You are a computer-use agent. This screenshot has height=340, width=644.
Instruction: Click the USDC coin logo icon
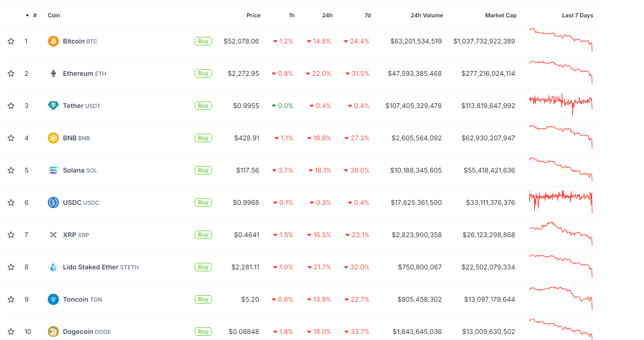point(53,203)
